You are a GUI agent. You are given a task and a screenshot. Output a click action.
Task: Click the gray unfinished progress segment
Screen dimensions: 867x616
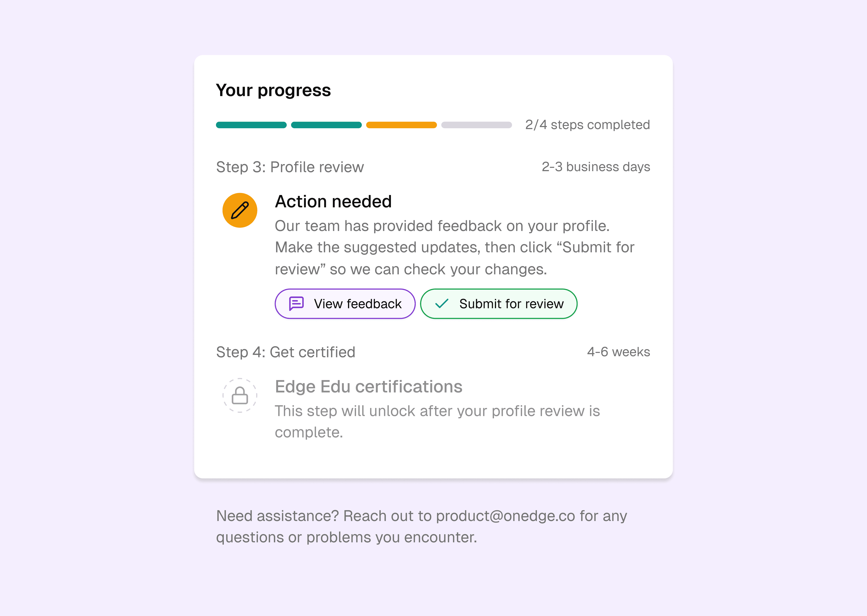[x=477, y=125]
